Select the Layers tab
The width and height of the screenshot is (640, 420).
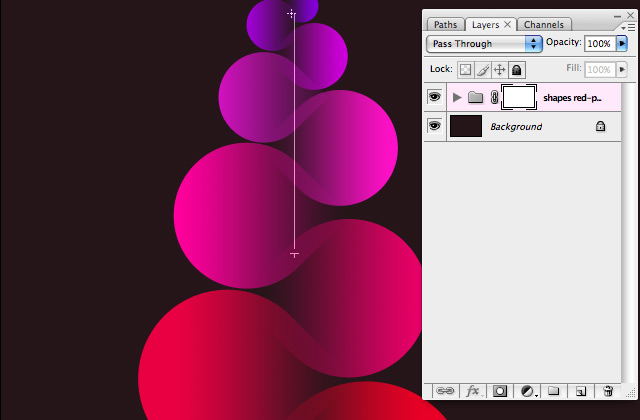click(485, 24)
